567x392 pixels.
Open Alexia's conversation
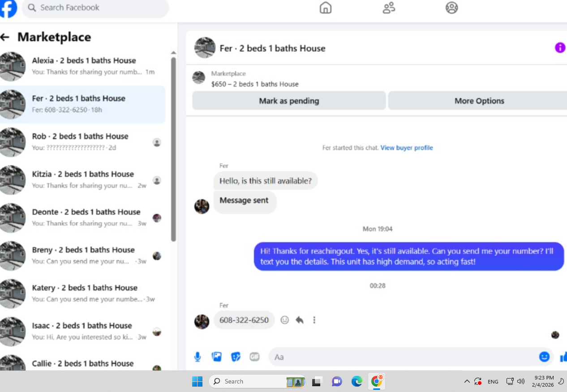click(83, 66)
